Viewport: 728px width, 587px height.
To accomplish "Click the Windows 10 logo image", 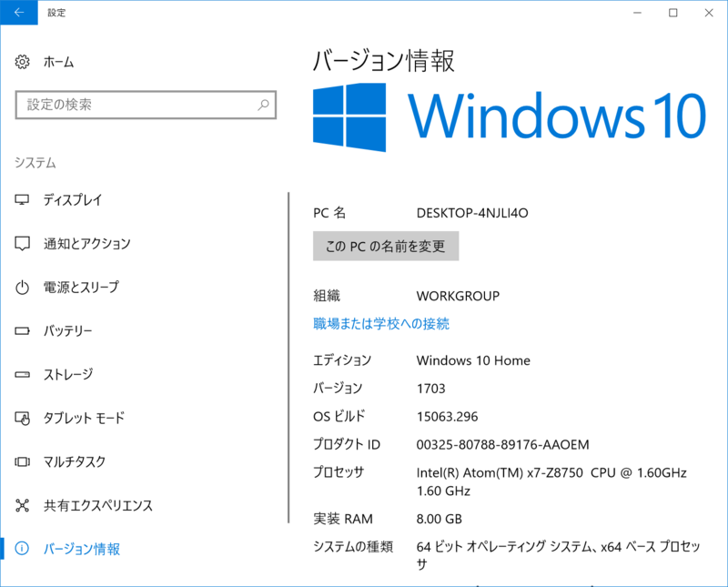I will coord(510,117).
